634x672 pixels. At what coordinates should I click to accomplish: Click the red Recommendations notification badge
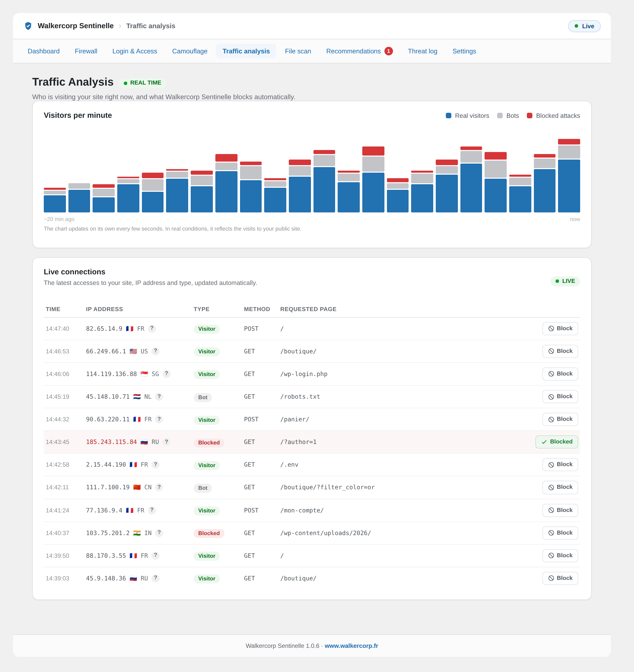389,51
